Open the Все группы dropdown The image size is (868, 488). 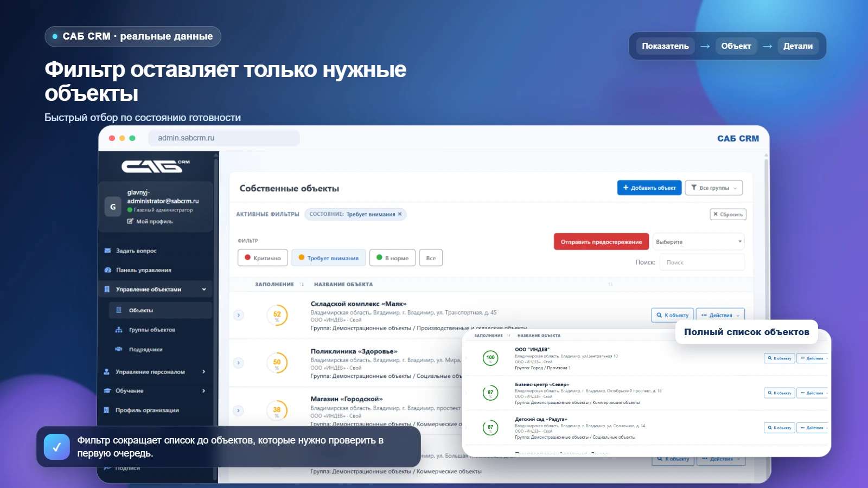coord(714,188)
